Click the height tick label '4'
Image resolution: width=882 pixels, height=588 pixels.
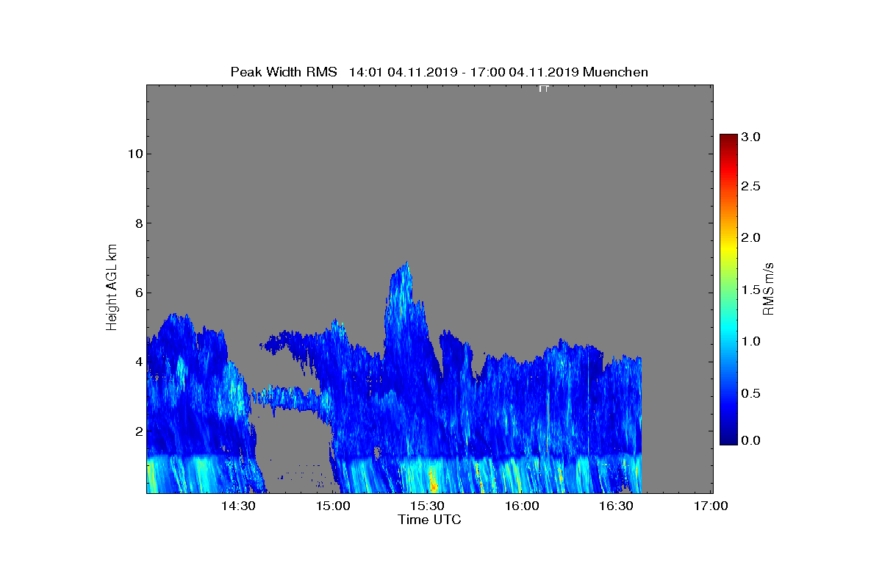tap(137, 362)
